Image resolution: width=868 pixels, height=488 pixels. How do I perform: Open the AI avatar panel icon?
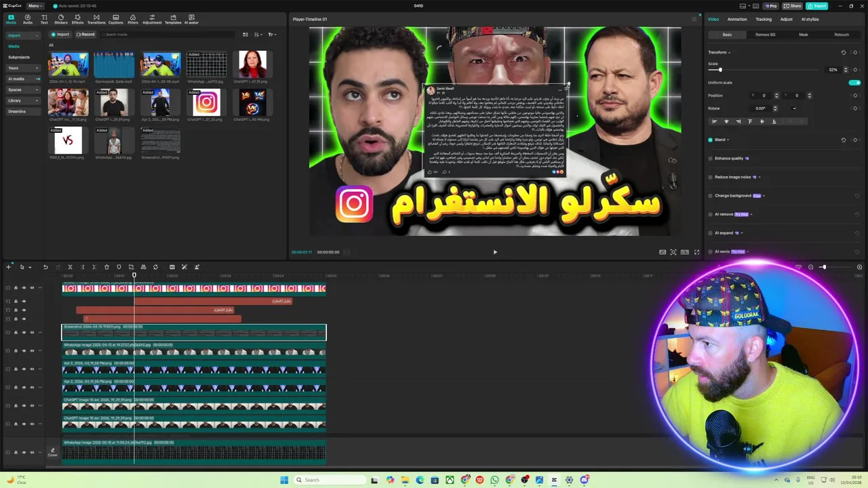coord(191,19)
